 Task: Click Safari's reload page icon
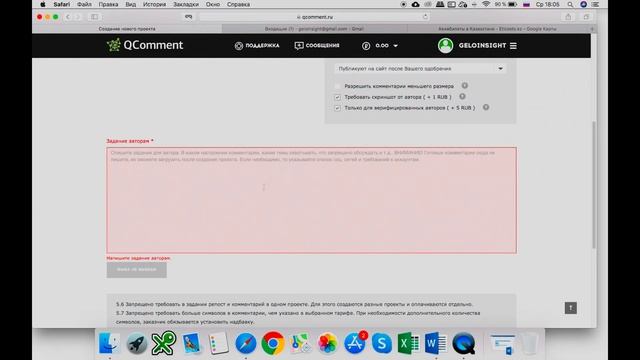(425, 17)
